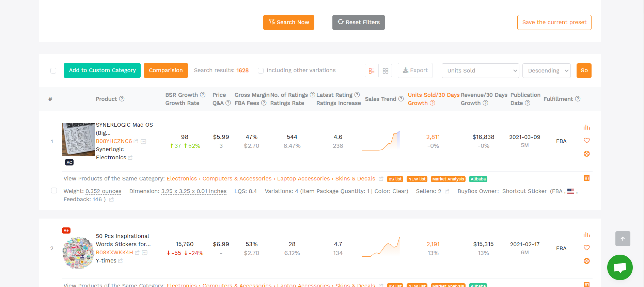644x287 pixels.
Task: Favorite the SYNERLOGIC product with heart icon
Action: coord(586,140)
